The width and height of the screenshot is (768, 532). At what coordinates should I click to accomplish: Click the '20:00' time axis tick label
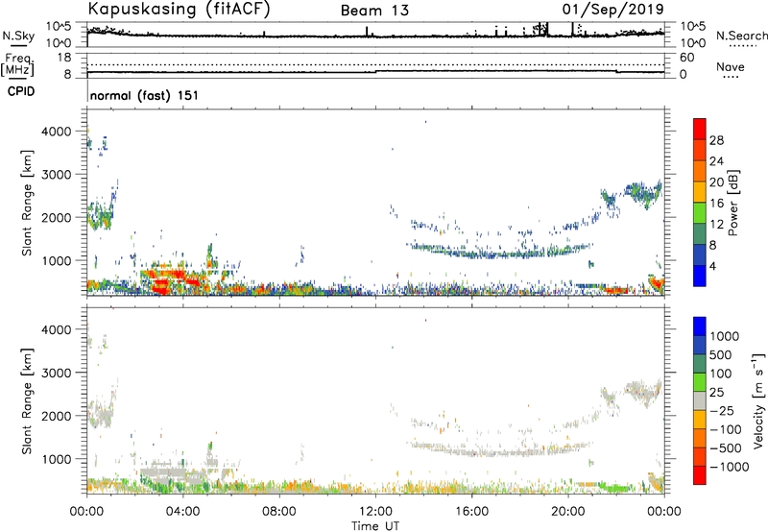coord(567,512)
